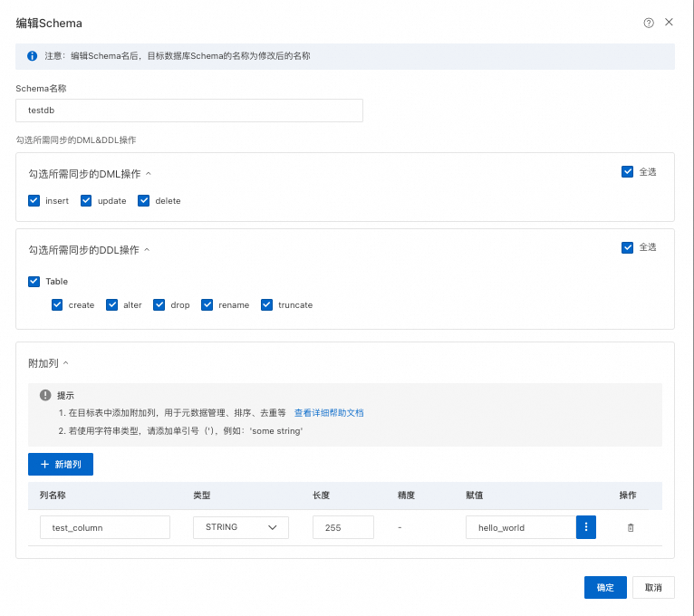Screen dimensions: 694x616
Task: Click the 附加列 section title
Action: pyautogui.click(x=43, y=363)
